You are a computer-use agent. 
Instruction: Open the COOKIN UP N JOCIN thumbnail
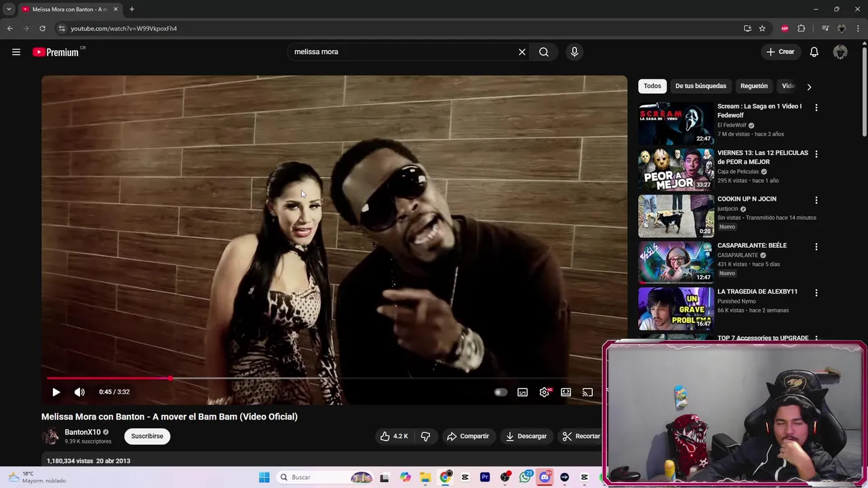(x=676, y=216)
